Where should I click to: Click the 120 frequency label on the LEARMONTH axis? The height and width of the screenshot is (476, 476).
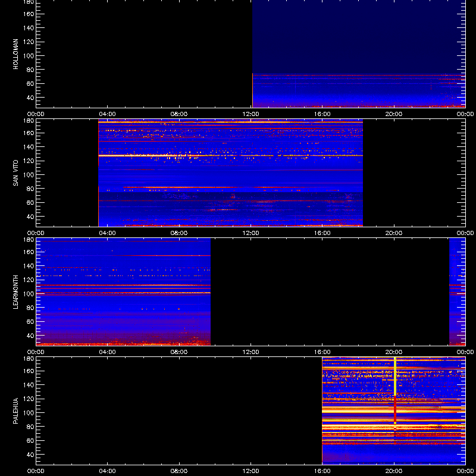tap(29, 280)
